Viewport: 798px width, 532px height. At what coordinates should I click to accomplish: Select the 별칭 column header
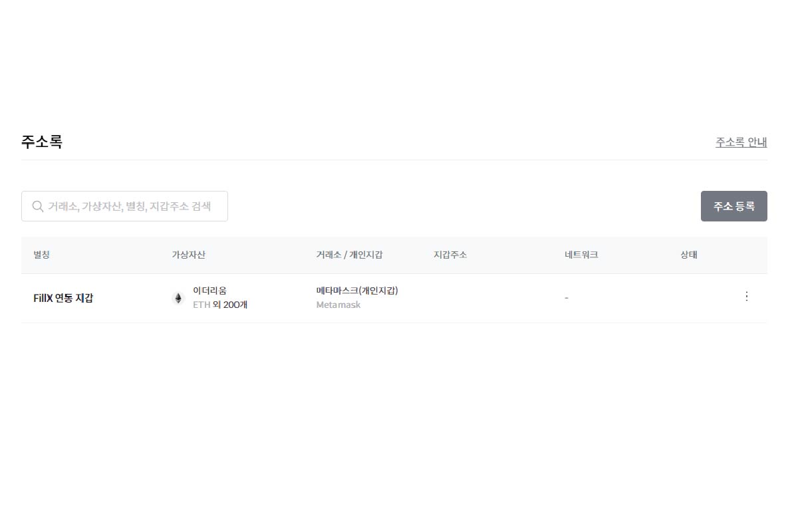coord(41,255)
